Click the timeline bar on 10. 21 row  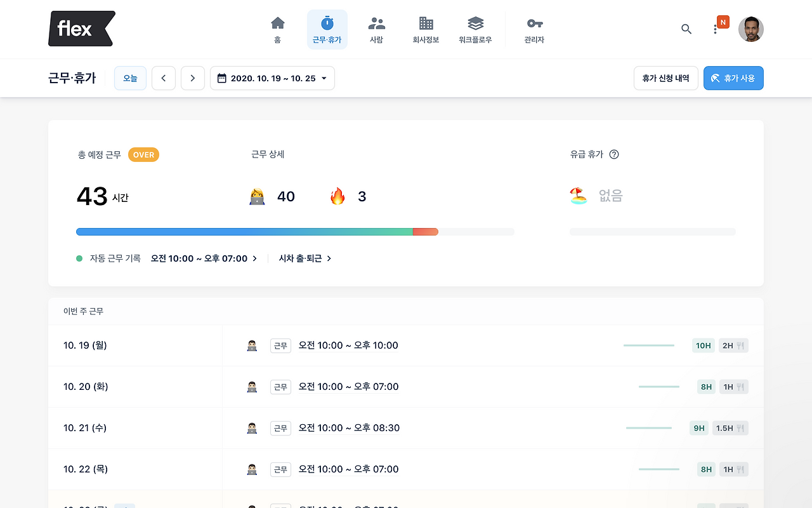[x=649, y=428]
